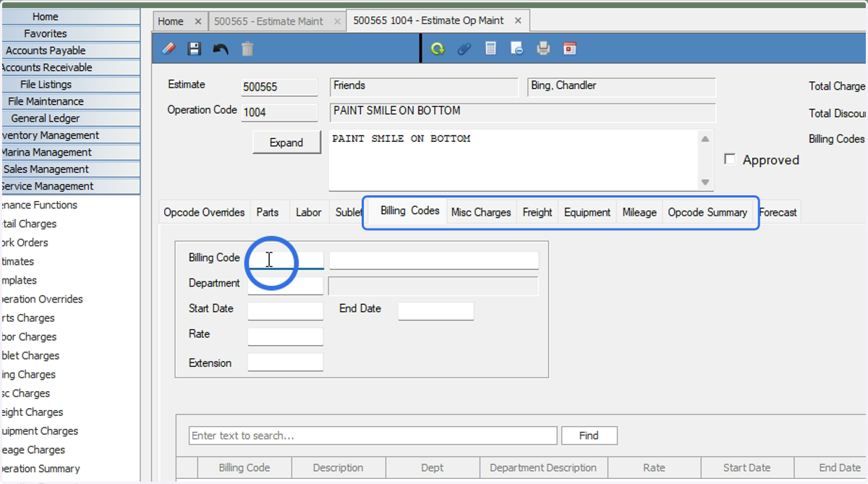Screen dimensions: 868x484
Task: Expand the Favorites sidebar section
Action: (70, 33)
